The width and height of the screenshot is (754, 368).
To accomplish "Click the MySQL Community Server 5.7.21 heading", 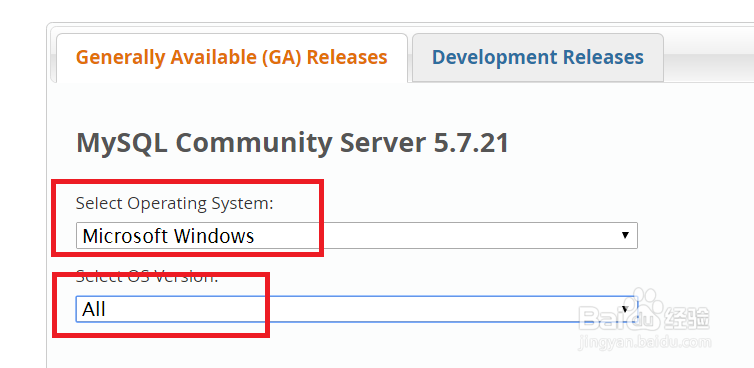I will point(292,143).
